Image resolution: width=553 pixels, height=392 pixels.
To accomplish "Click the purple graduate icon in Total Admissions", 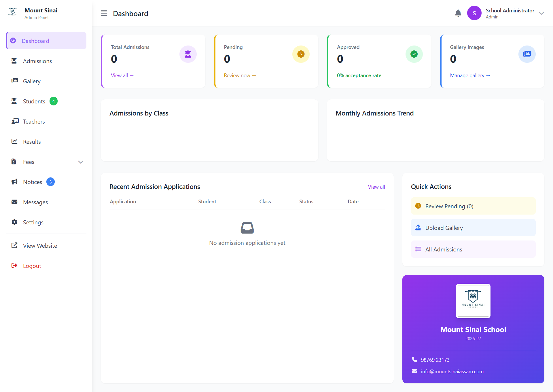I will tap(188, 54).
